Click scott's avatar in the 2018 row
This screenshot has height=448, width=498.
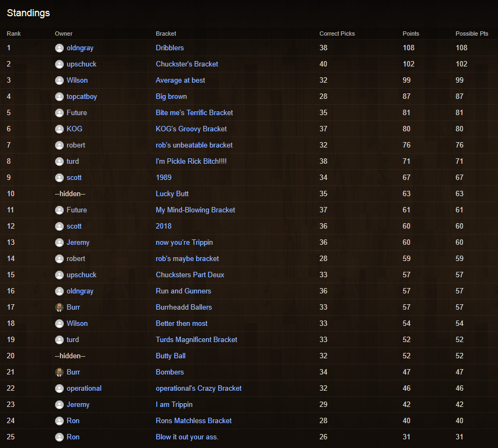pos(59,226)
